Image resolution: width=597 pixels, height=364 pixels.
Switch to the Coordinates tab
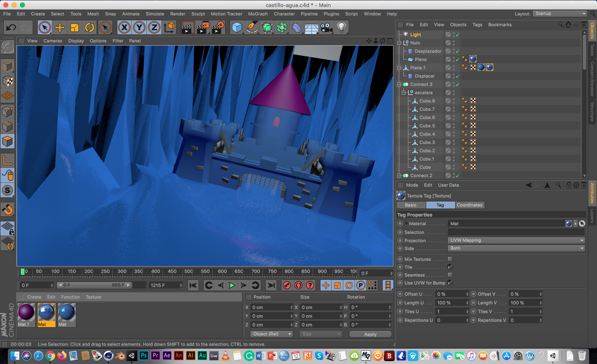[x=469, y=205]
